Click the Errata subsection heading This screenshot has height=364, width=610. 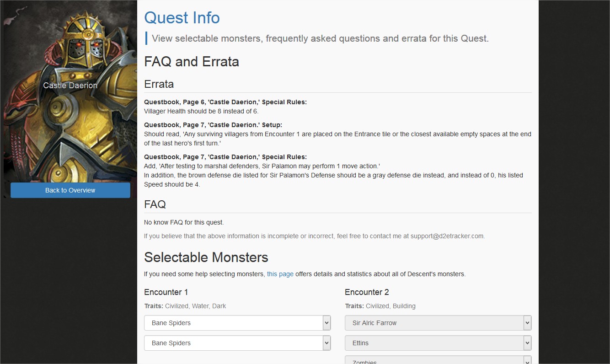tap(159, 84)
